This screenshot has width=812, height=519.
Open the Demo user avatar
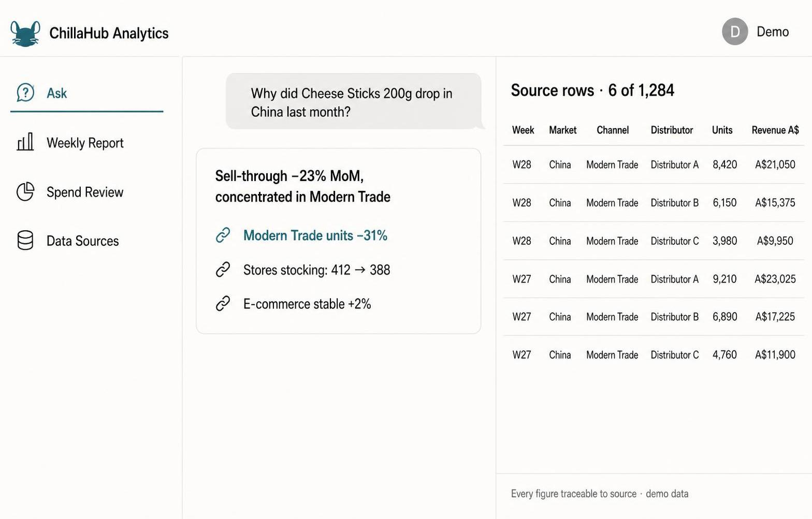(735, 32)
